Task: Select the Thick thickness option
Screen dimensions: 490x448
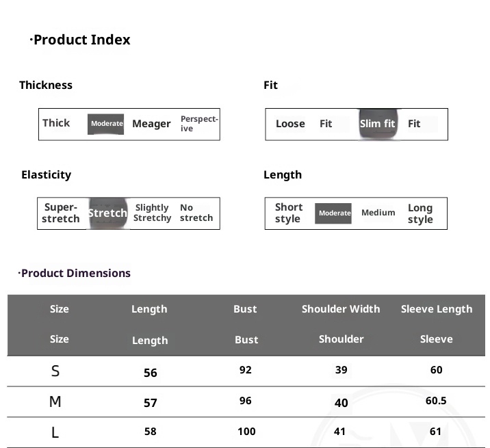Action: point(56,123)
